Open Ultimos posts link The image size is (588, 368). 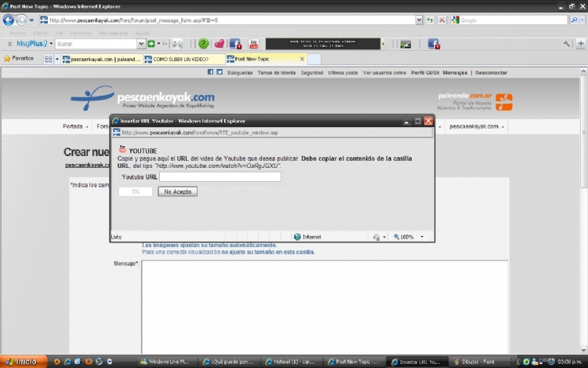(343, 73)
